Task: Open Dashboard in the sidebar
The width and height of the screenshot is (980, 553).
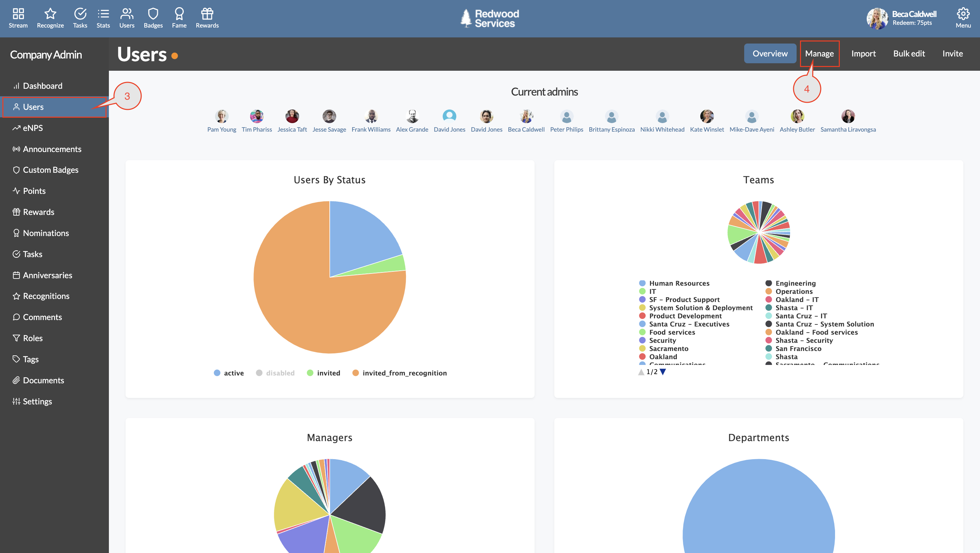Action: (x=54, y=86)
